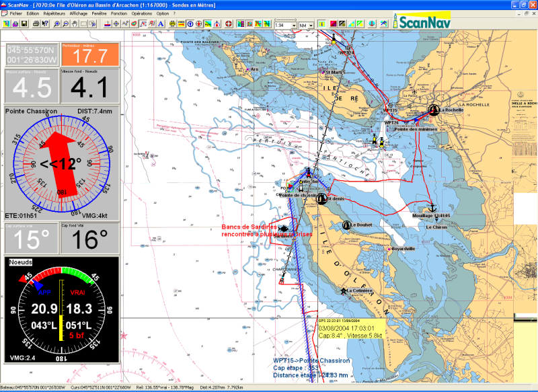Click the anchor symbol at Mouillage
This screenshot has width=538, height=392.
[x=432, y=208]
